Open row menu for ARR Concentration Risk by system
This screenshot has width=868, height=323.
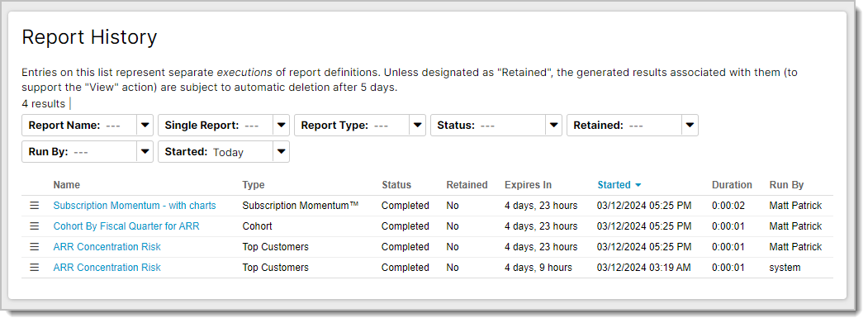pyautogui.click(x=35, y=267)
